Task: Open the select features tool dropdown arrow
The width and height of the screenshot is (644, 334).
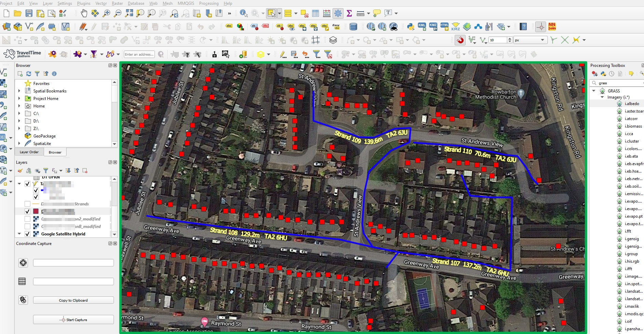Action: (280, 13)
